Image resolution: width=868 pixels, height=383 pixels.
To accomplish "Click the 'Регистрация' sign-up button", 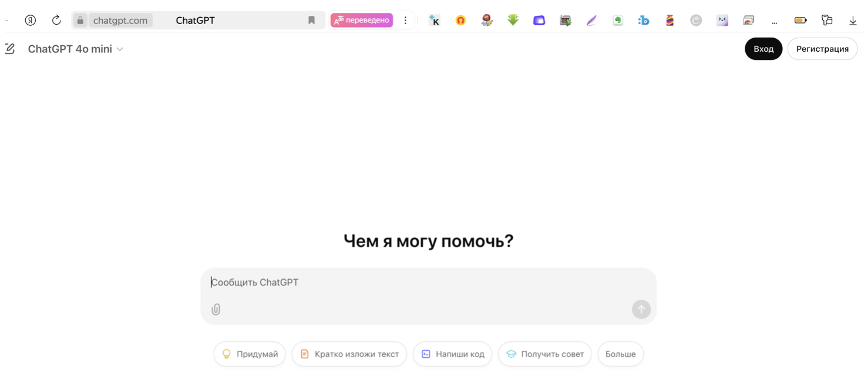I will tap(822, 49).
